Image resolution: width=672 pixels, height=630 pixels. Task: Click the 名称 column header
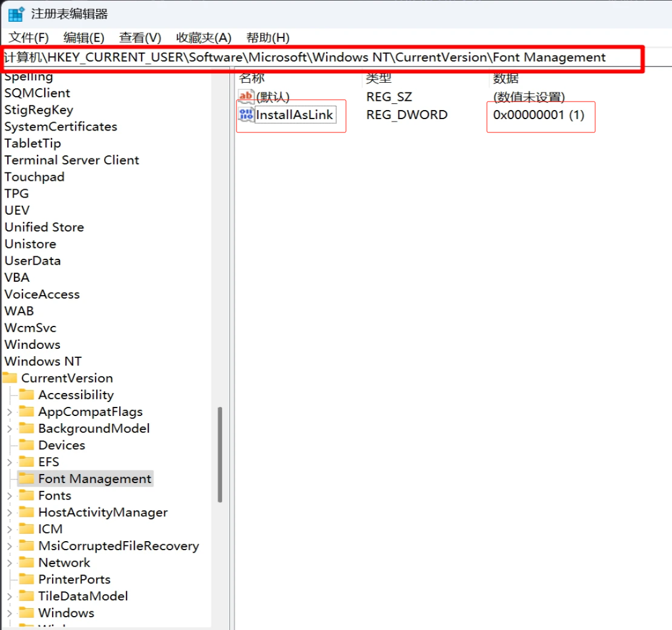(x=252, y=78)
